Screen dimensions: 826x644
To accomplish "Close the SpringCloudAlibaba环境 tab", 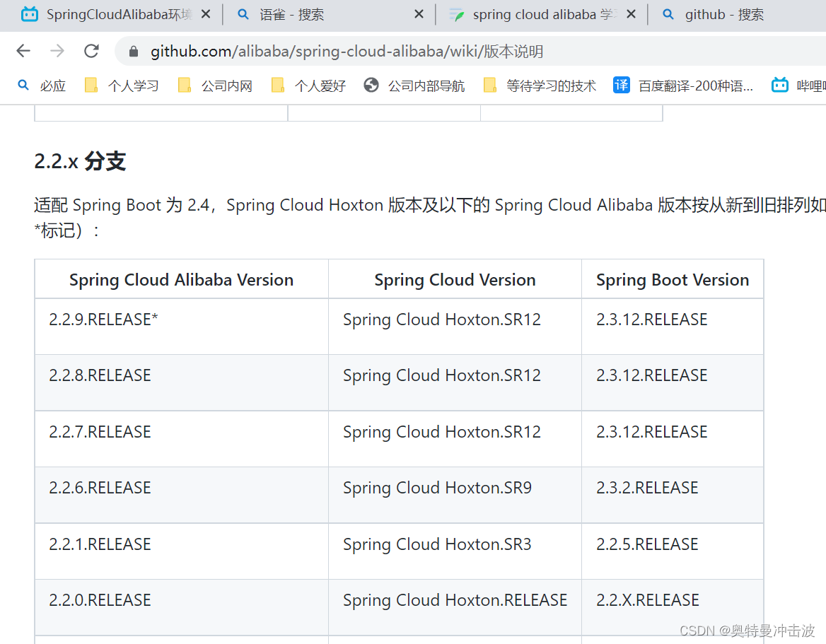I will point(206,14).
